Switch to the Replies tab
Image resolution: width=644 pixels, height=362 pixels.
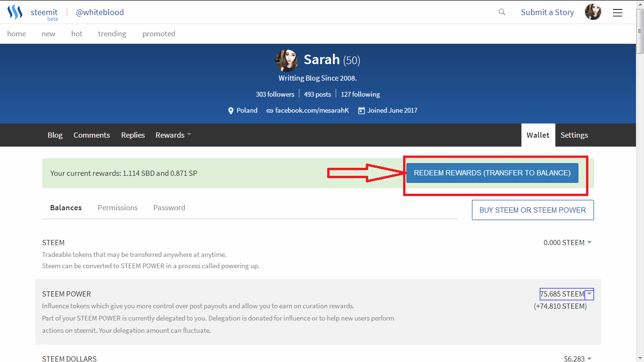point(133,135)
